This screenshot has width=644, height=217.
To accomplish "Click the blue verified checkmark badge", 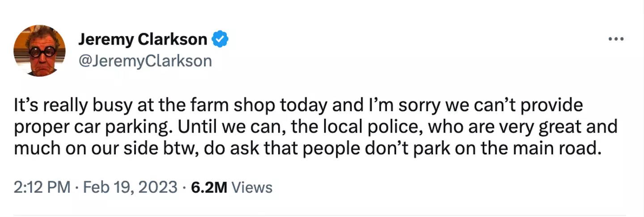I will tap(220, 40).
